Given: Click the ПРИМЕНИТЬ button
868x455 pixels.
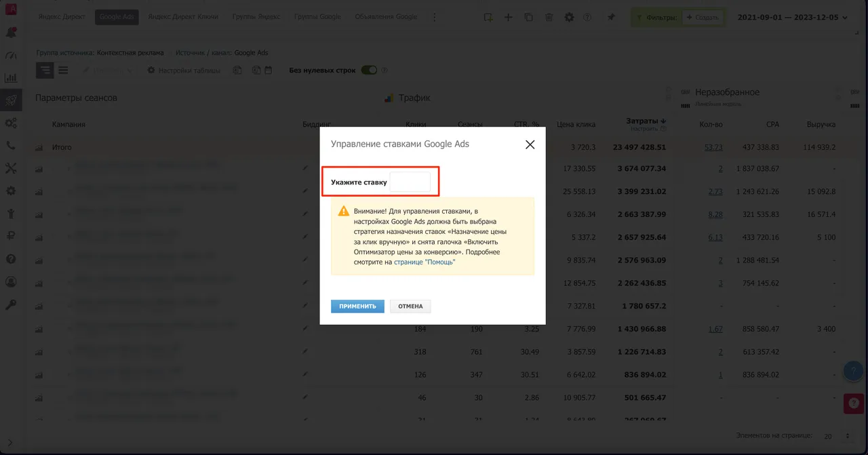Looking at the screenshot, I should pyautogui.click(x=357, y=306).
